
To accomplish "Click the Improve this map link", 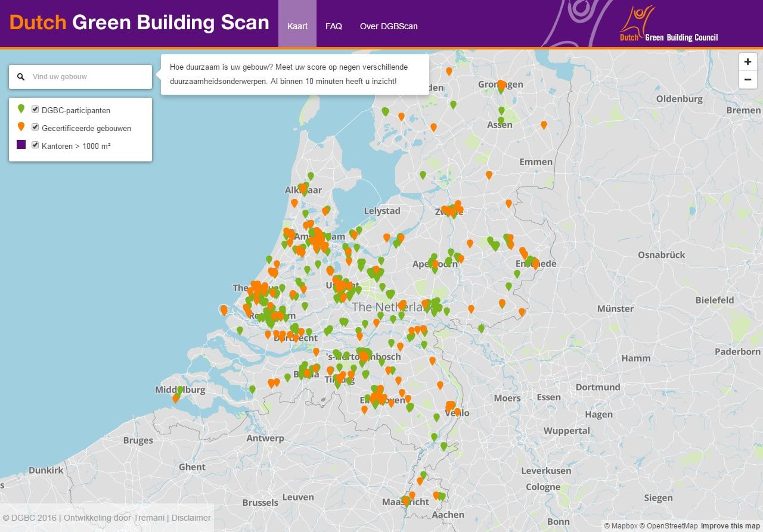I will pos(730,526).
